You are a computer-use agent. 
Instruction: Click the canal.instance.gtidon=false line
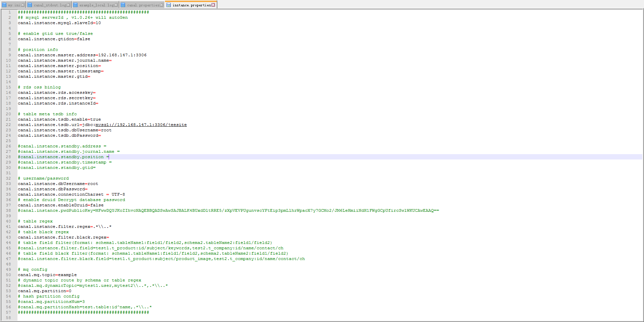pos(54,39)
